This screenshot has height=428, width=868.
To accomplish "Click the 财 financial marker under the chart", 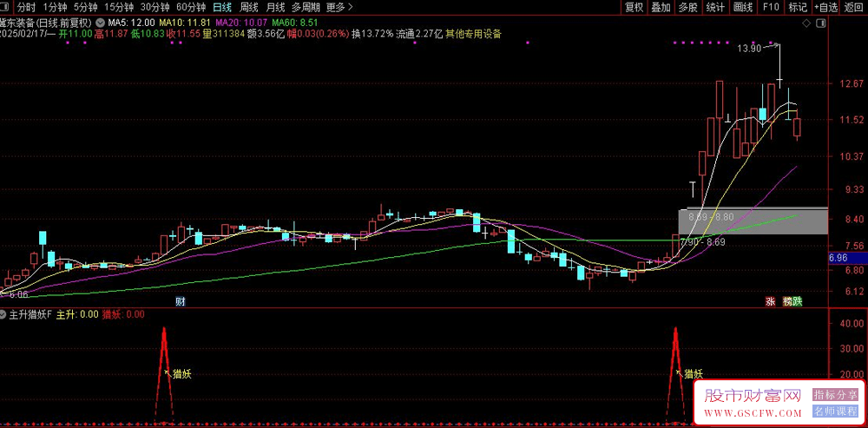I will click(180, 302).
